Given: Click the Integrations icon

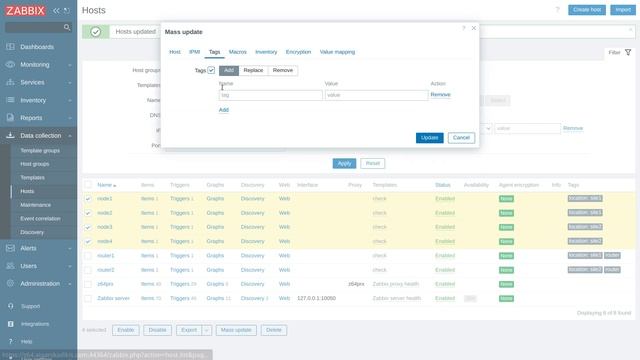Looking at the screenshot, I should 11,324.
